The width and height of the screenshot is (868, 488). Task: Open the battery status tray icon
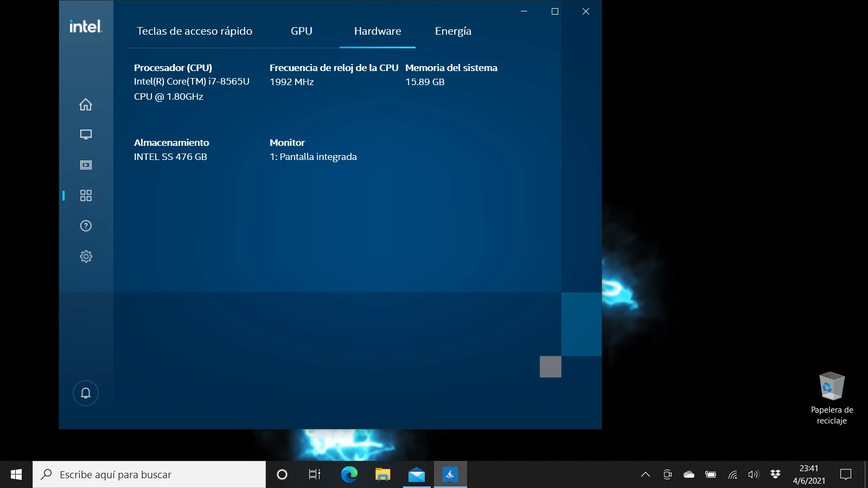(711, 474)
